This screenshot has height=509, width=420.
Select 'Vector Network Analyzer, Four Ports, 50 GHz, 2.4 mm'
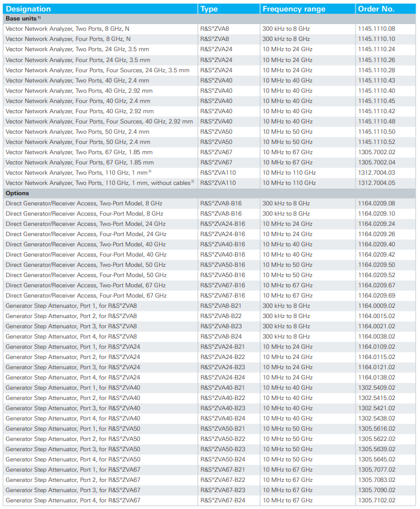tap(78, 142)
